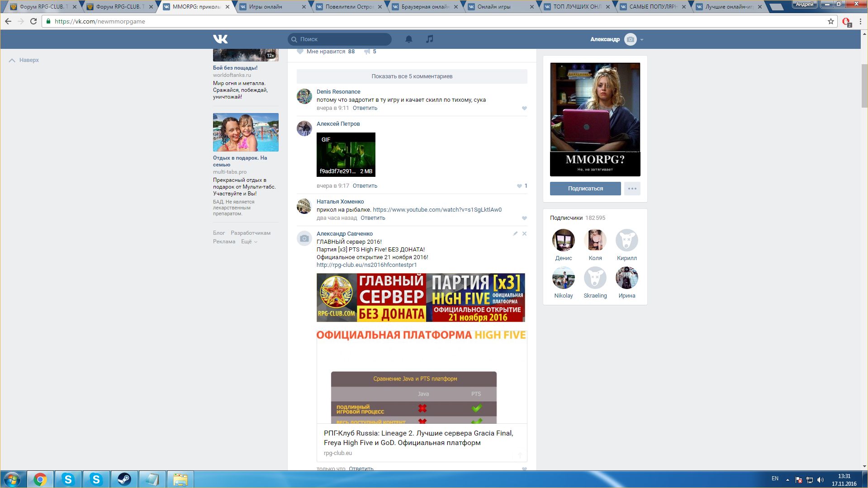Open the music note icon

click(430, 39)
